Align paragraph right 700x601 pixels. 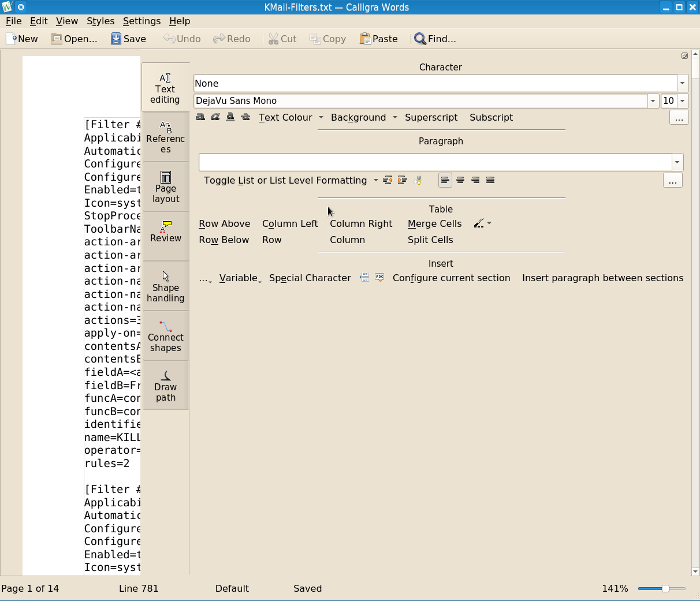(x=475, y=180)
